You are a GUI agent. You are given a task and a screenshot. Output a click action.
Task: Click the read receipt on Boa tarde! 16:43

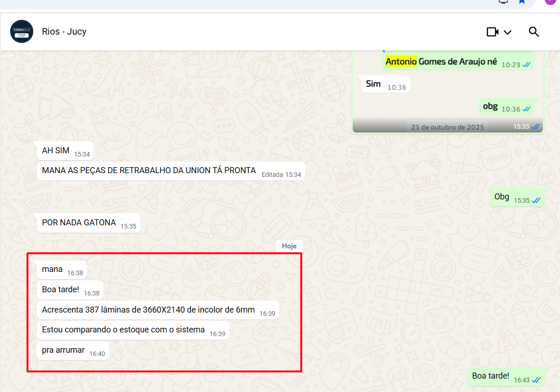tap(536, 380)
